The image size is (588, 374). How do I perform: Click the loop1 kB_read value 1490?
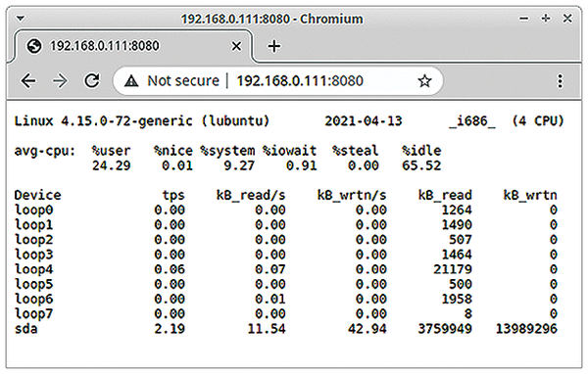click(457, 225)
